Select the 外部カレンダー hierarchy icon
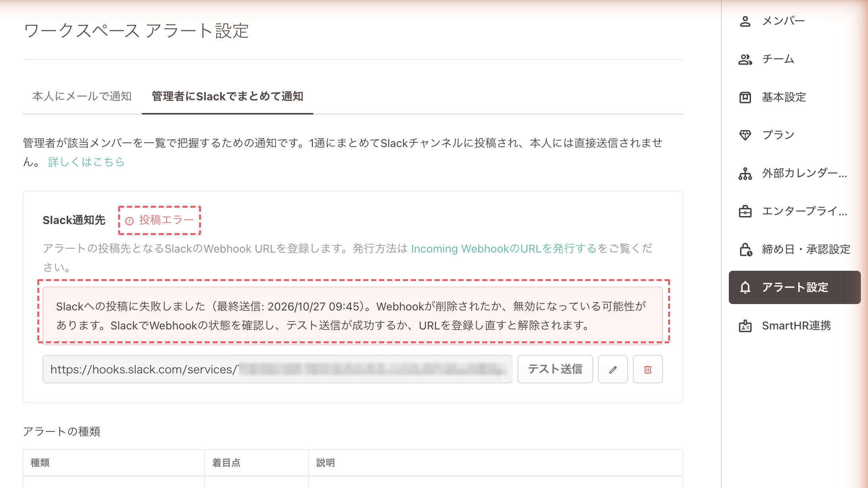This screenshot has width=868, height=488. pyautogui.click(x=745, y=173)
